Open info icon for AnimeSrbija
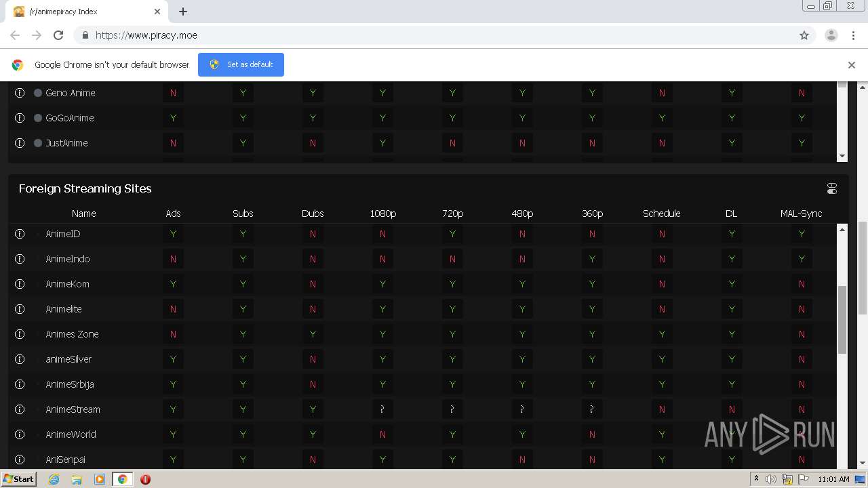 click(x=20, y=384)
